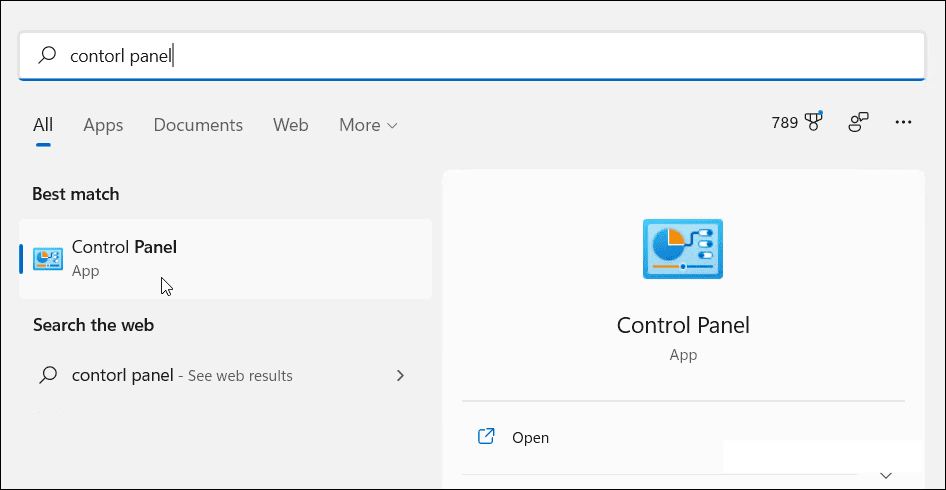This screenshot has height=490, width=946.
Task: Select the Web filter tab
Action: 291,125
